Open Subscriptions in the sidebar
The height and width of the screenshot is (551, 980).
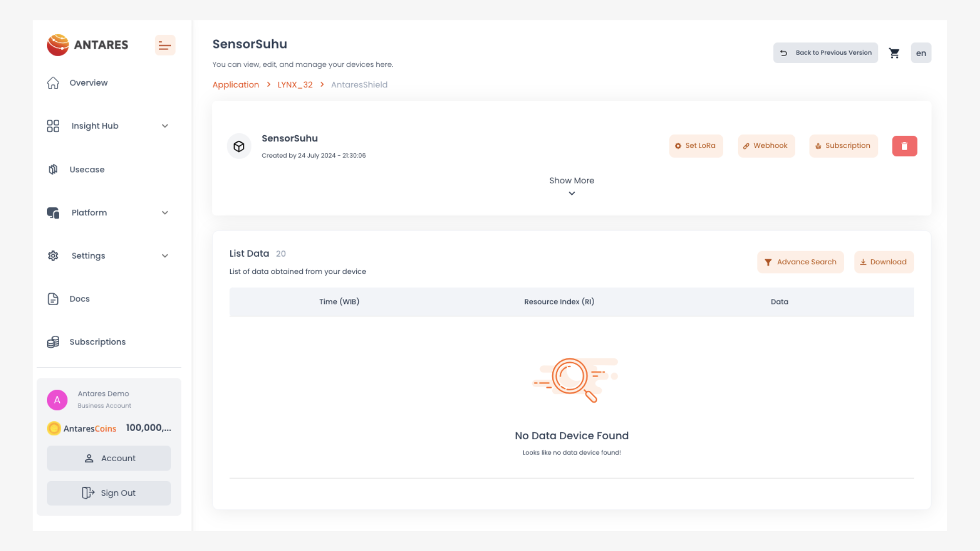[97, 342]
